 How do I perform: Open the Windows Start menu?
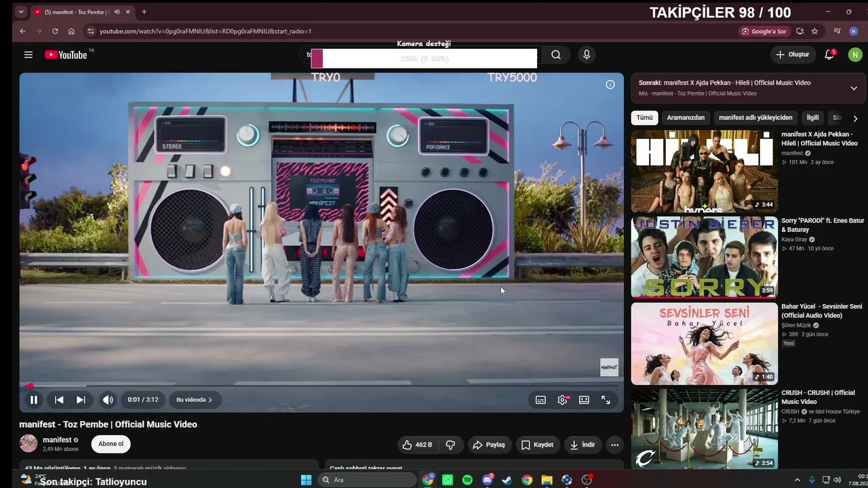click(x=306, y=480)
